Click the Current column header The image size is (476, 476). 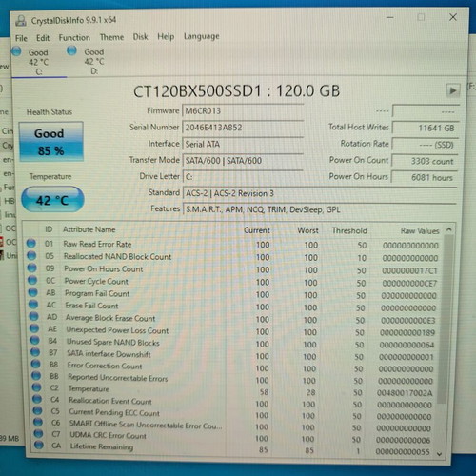point(257,230)
